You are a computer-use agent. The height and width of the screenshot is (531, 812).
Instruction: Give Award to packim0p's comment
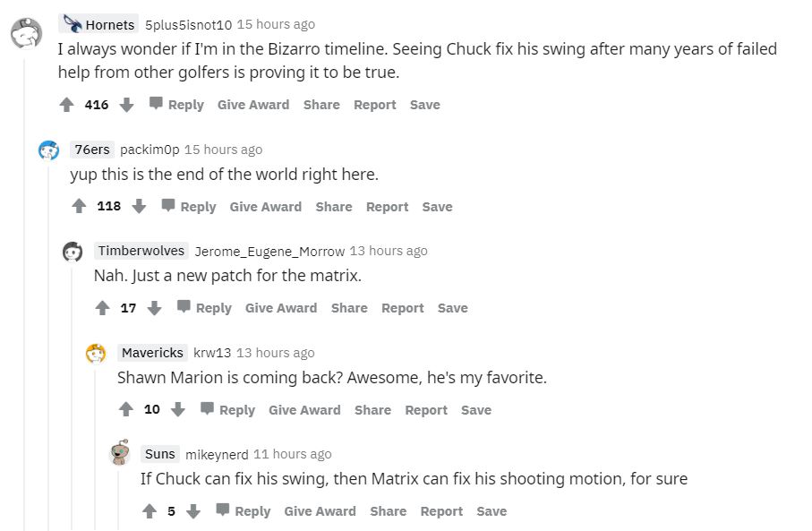[x=266, y=207]
